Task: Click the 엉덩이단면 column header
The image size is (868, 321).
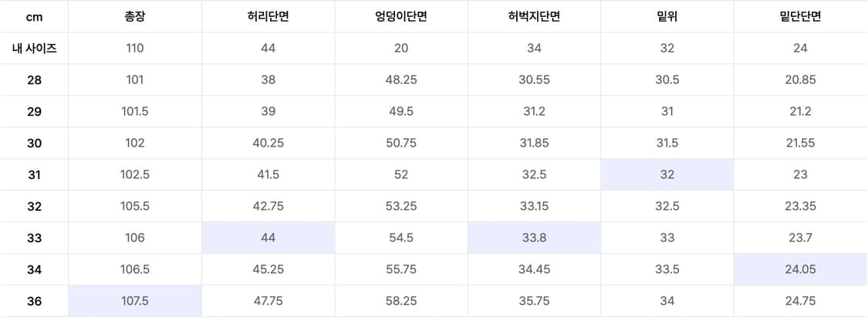Action: point(401,16)
